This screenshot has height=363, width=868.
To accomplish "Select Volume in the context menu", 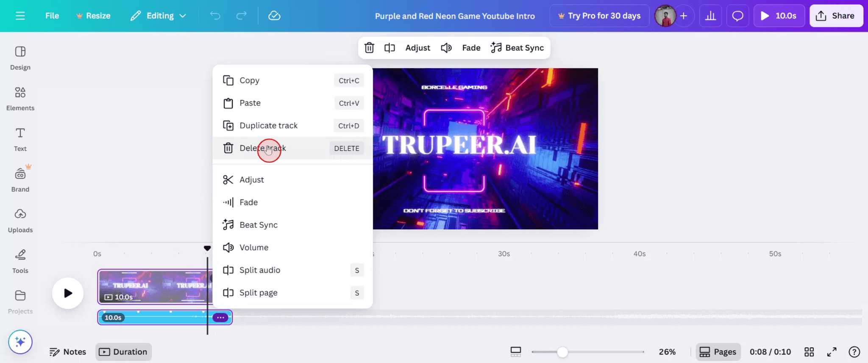I will point(292,247).
